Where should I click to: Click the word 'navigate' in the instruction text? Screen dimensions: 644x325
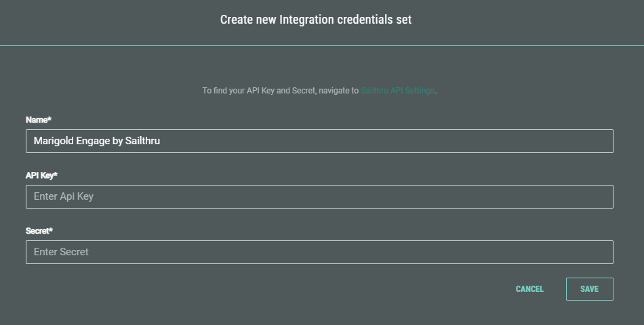pyautogui.click(x=334, y=90)
